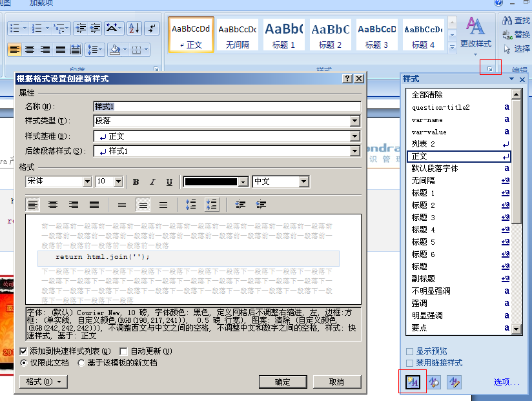This screenshot has height=401, width=532.
Task: Select 基于该模板的新文档 radio button
Action: (81, 363)
